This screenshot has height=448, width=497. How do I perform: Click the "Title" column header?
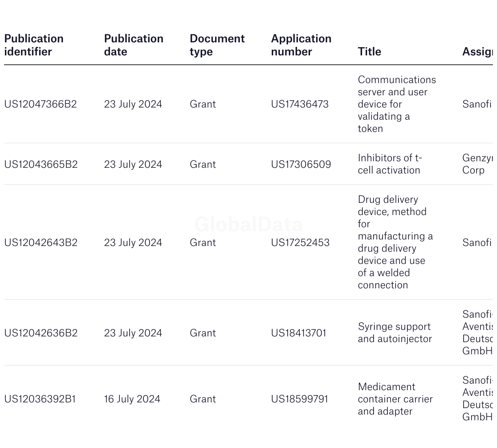(369, 52)
